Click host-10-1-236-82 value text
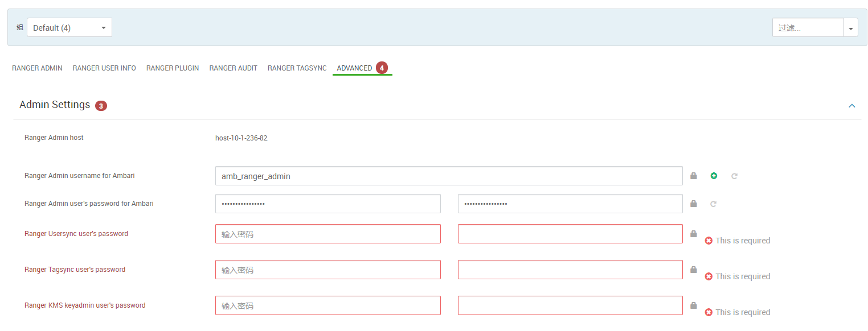 241,138
